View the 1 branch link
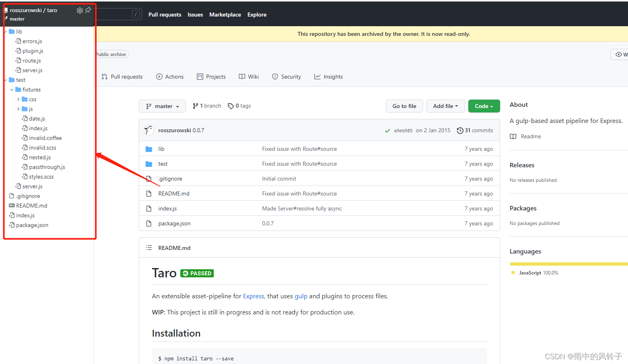The width and height of the screenshot is (628, 364). 207,106
